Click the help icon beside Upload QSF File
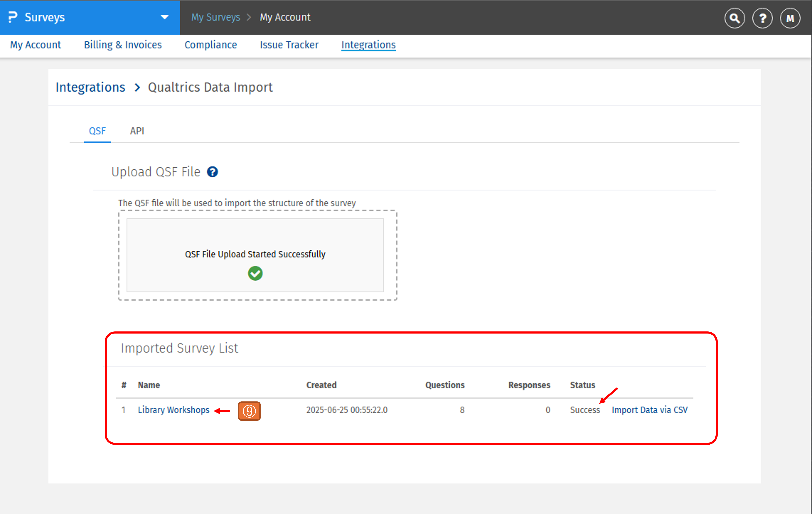This screenshot has width=812, height=514. (213, 172)
